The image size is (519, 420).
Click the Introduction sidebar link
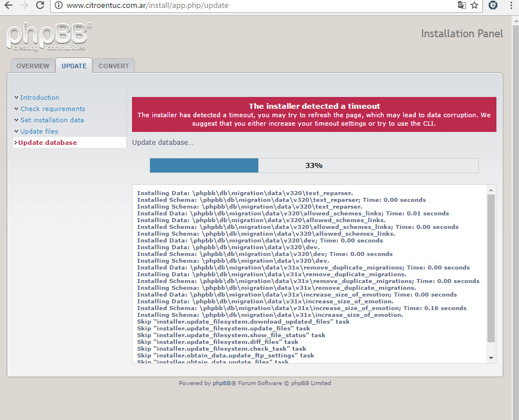[x=39, y=98]
